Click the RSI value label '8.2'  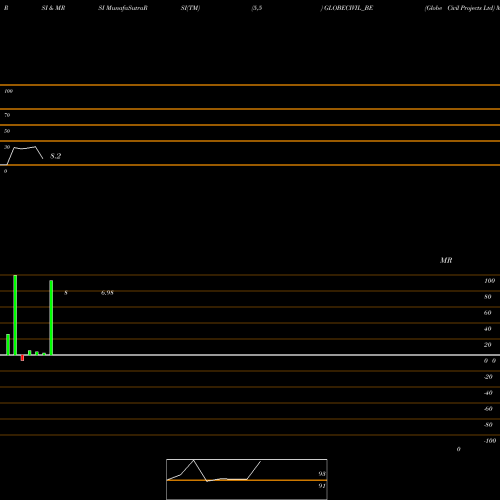pyautogui.click(x=55, y=156)
